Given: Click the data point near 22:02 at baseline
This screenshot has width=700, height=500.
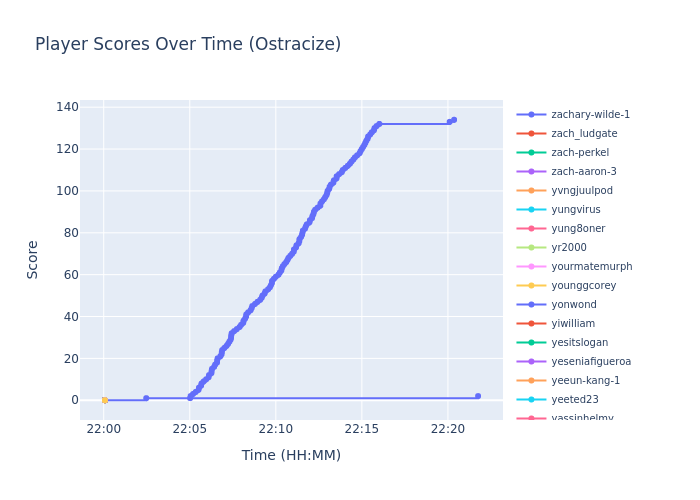Looking at the screenshot, I should (x=146, y=398).
